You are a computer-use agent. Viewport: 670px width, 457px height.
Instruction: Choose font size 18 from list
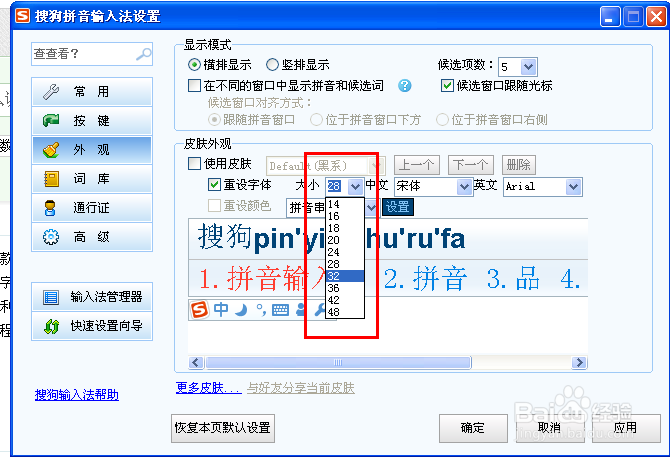coord(345,228)
